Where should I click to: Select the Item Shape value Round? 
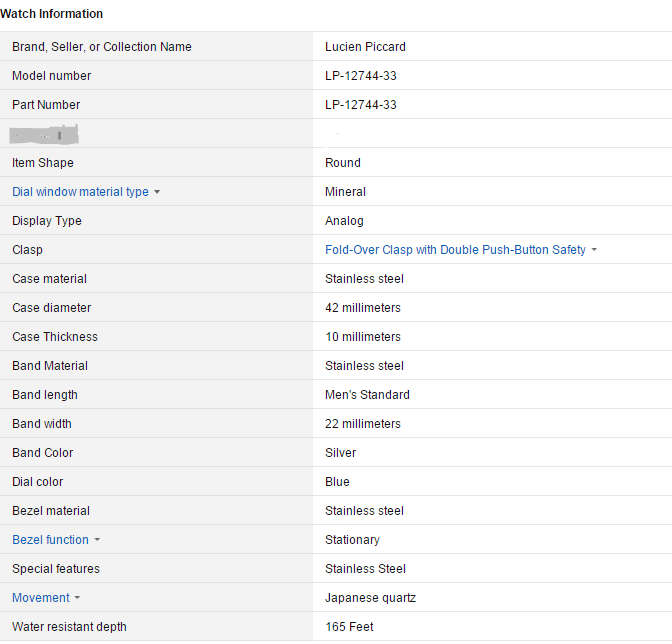coord(342,163)
